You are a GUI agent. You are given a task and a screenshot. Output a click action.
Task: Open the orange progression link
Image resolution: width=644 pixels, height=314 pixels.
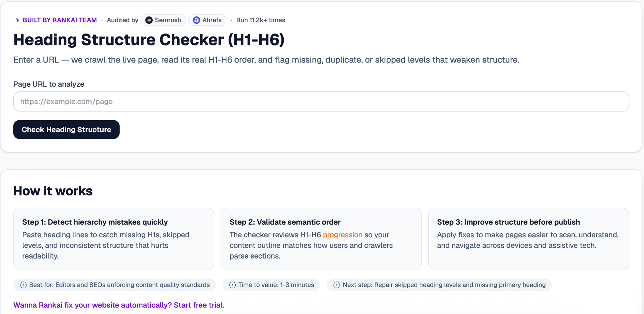tap(343, 235)
